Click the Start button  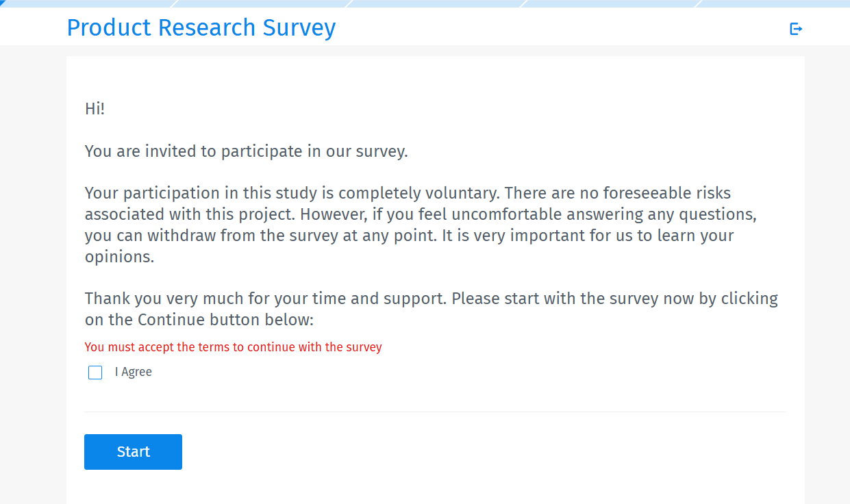(133, 451)
